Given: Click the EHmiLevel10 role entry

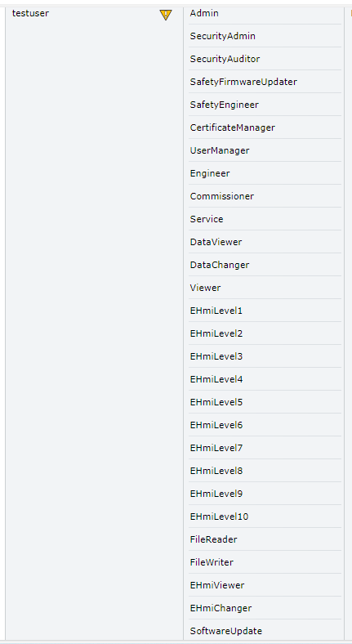Looking at the screenshot, I should point(219,517).
